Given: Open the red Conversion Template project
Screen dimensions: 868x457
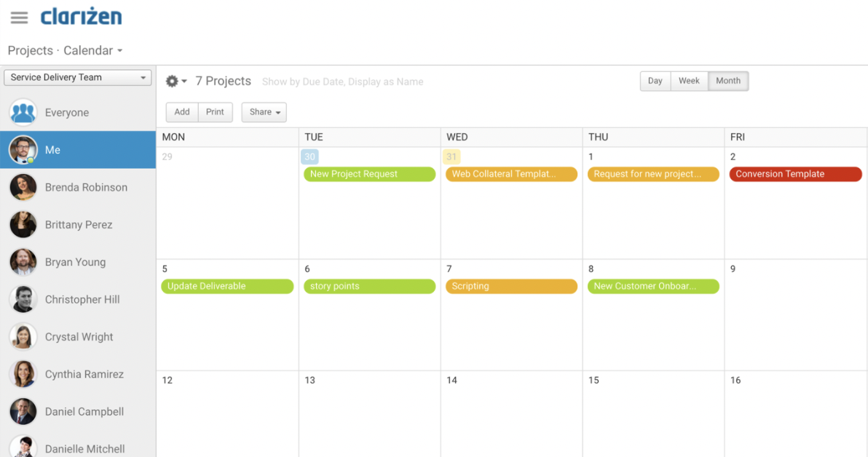Looking at the screenshot, I should [x=795, y=174].
